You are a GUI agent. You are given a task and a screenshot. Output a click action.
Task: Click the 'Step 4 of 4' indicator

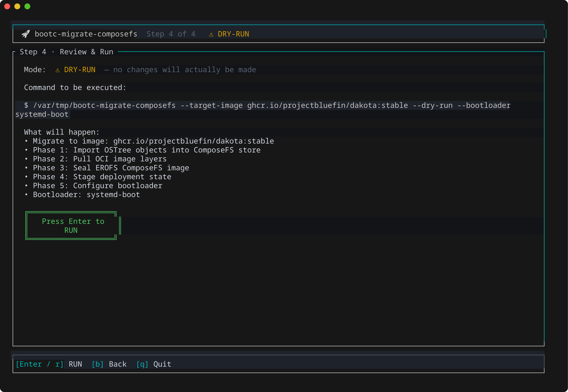tap(171, 34)
